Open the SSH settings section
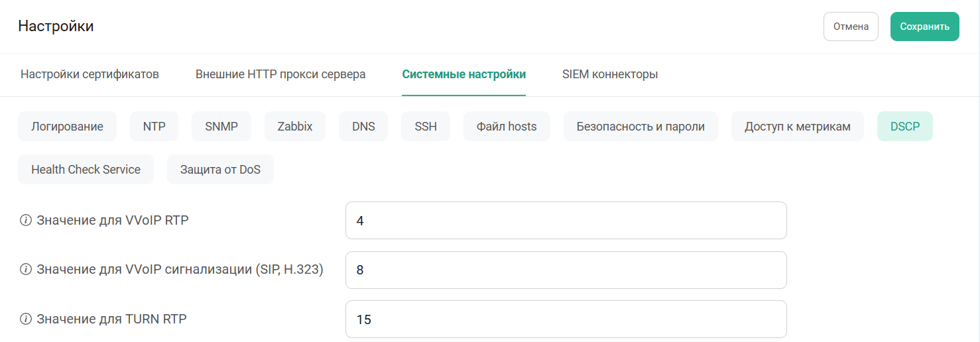Viewport: 980px width, 342px height. tap(426, 127)
